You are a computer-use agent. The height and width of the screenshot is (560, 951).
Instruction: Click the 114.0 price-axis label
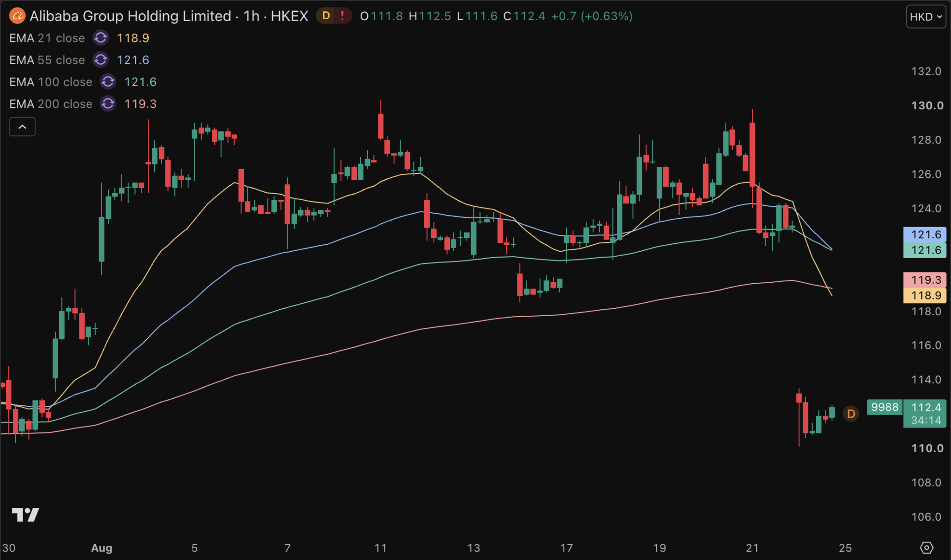[x=926, y=380]
